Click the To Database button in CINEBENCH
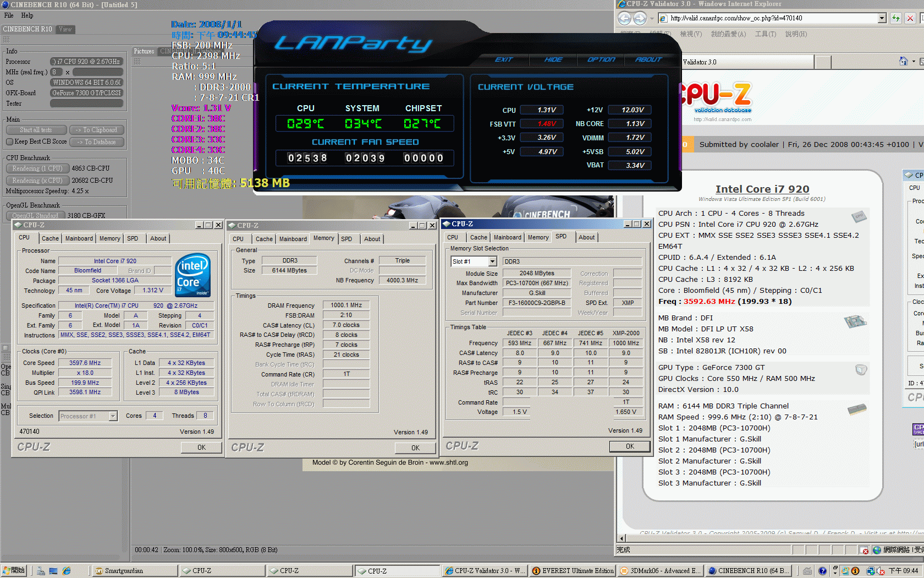This screenshot has height=578, width=924. coord(97,142)
